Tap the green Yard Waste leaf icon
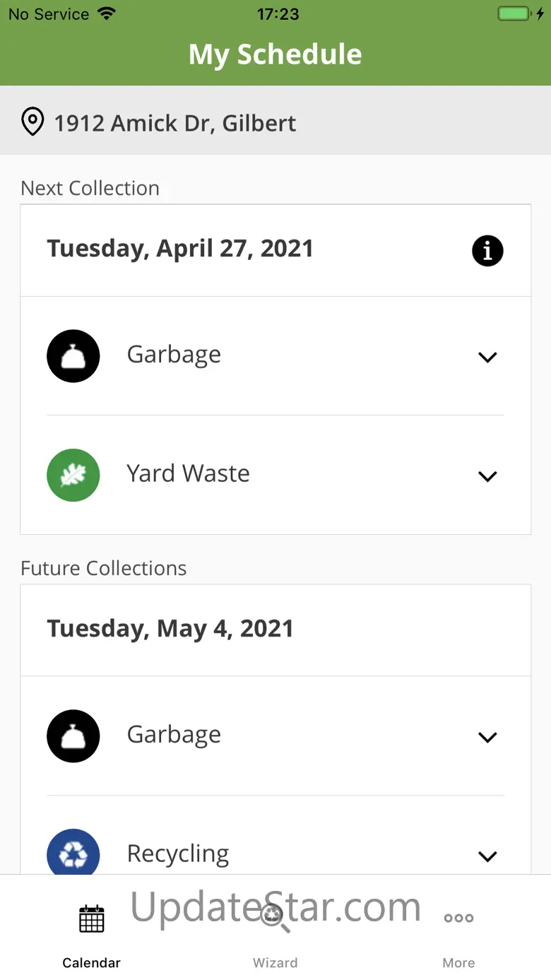 [x=73, y=475]
